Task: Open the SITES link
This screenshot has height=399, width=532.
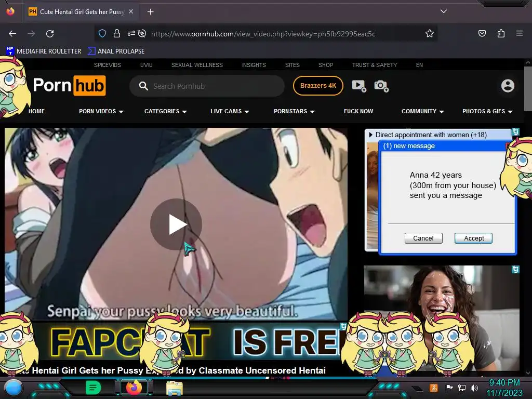Action: [292, 65]
